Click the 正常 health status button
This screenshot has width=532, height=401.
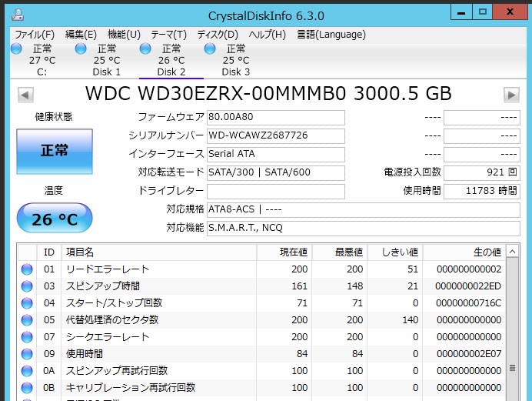click(x=55, y=151)
